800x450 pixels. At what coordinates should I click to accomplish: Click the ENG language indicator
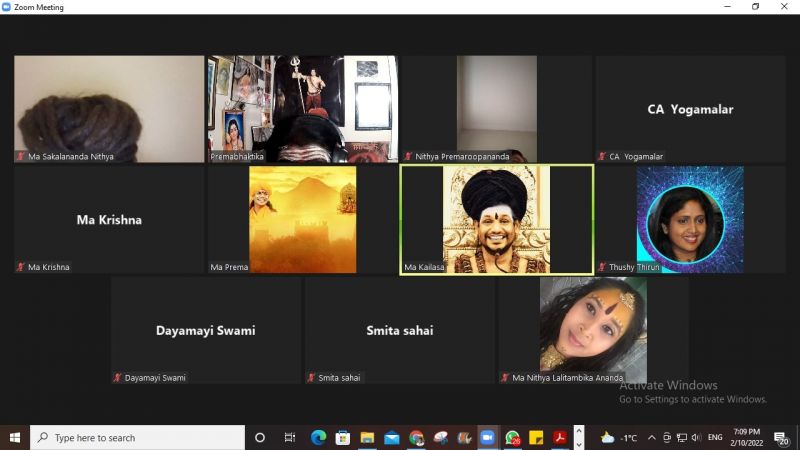(x=715, y=438)
